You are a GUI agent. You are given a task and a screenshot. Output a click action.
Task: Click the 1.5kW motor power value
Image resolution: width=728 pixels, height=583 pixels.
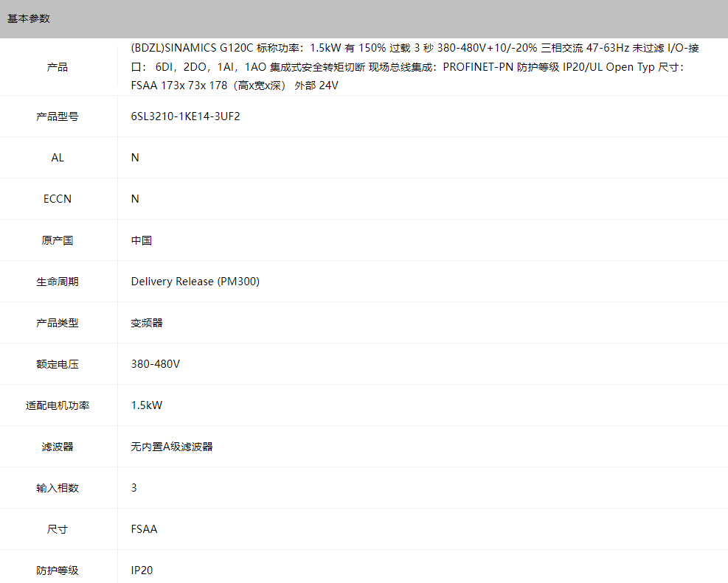coord(147,405)
